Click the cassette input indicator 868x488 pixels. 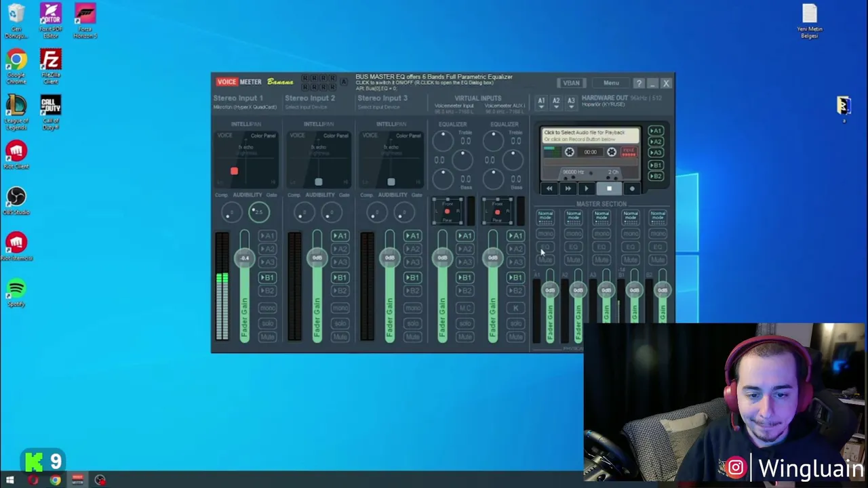(629, 152)
